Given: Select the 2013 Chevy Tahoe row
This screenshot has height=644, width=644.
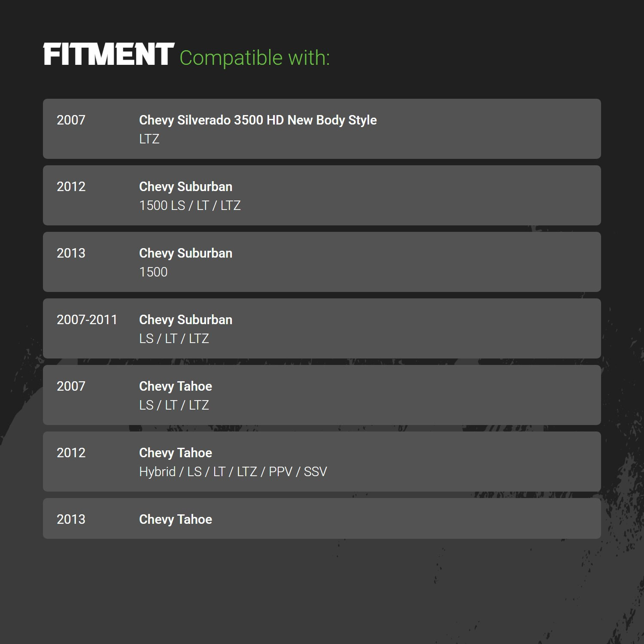Looking at the screenshot, I should (322, 518).
